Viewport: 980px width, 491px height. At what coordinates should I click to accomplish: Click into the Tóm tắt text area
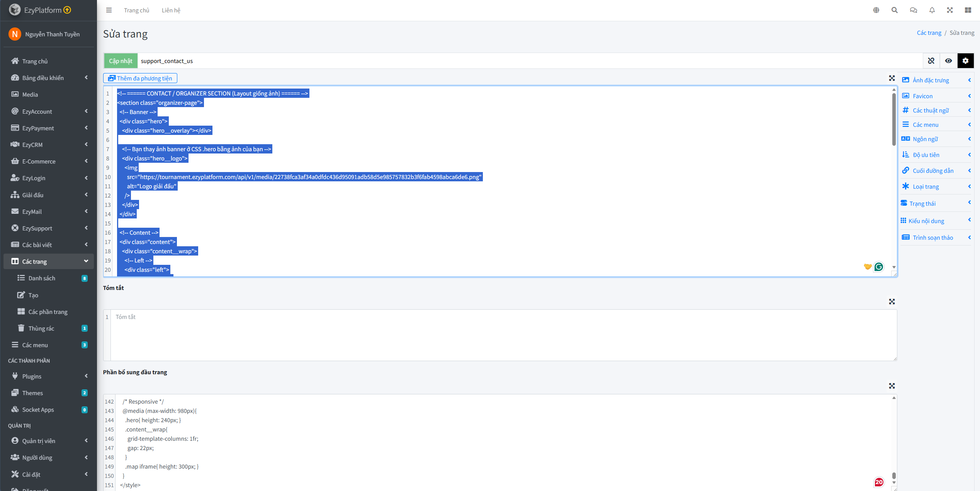[x=502, y=335]
